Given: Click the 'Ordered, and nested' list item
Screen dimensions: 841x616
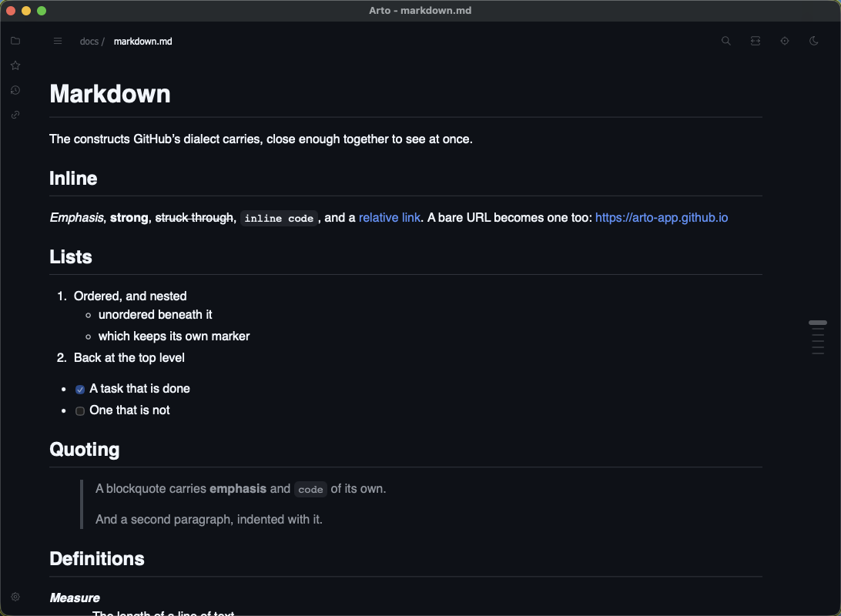Looking at the screenshot, I should (x=130, y=296).
